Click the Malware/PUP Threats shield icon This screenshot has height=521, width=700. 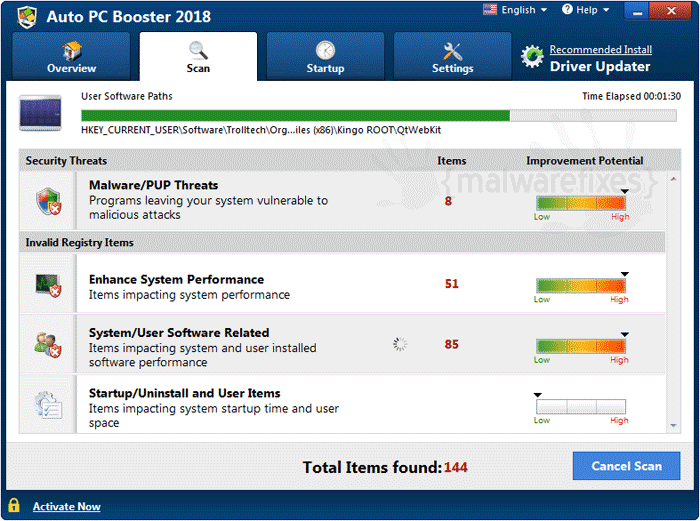coord(49,201)
